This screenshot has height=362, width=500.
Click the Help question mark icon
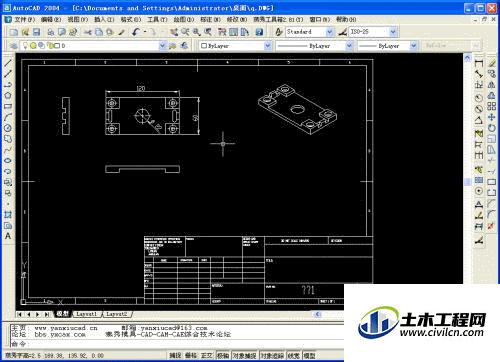(x=259, y=32)
